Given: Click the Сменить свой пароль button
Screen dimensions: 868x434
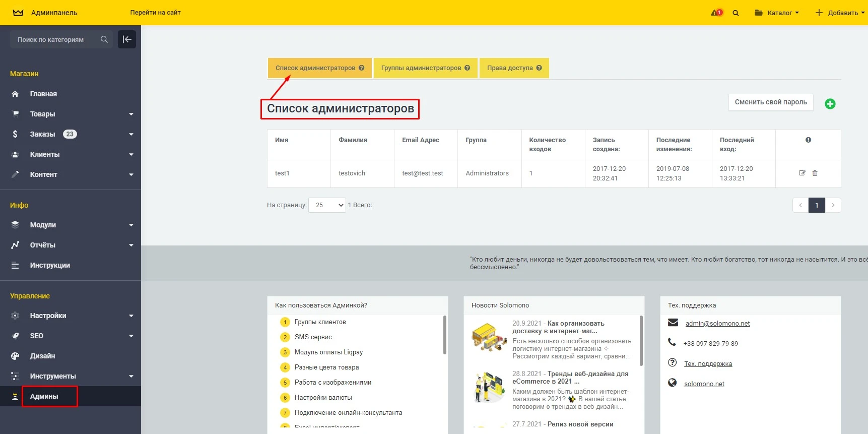Looking at the screenshot, I should pyautogui.click(x=770, y=102).
